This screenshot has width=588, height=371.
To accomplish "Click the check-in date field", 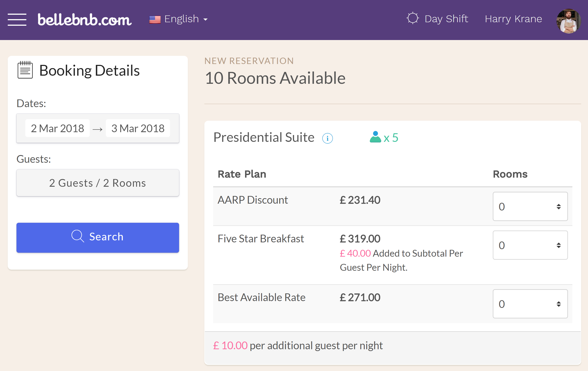I will [x=58, y=128].
